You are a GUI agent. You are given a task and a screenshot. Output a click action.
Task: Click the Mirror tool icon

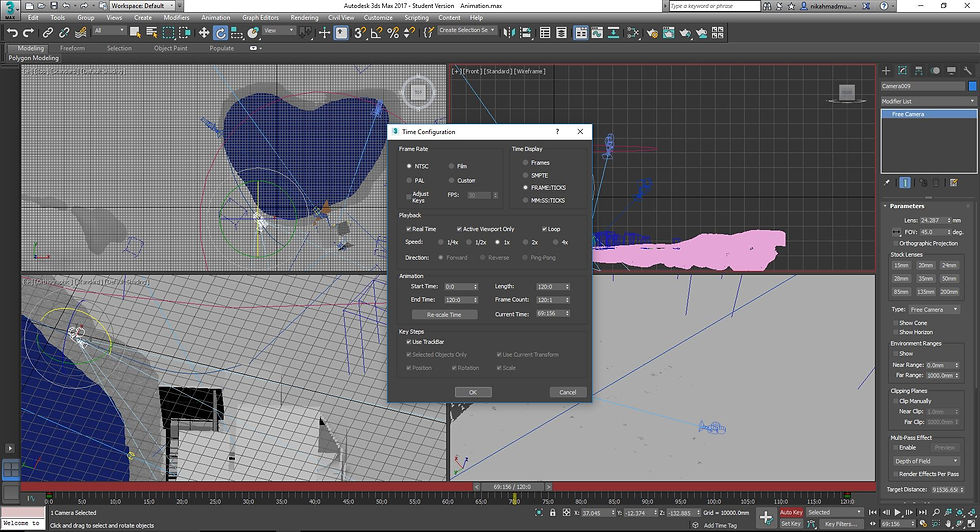[509, 33]
